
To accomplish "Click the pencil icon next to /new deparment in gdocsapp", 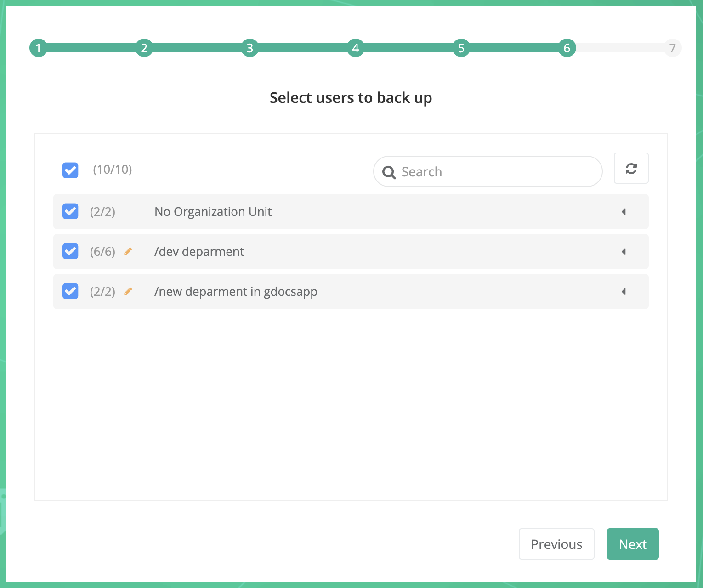I will point(128,291).
